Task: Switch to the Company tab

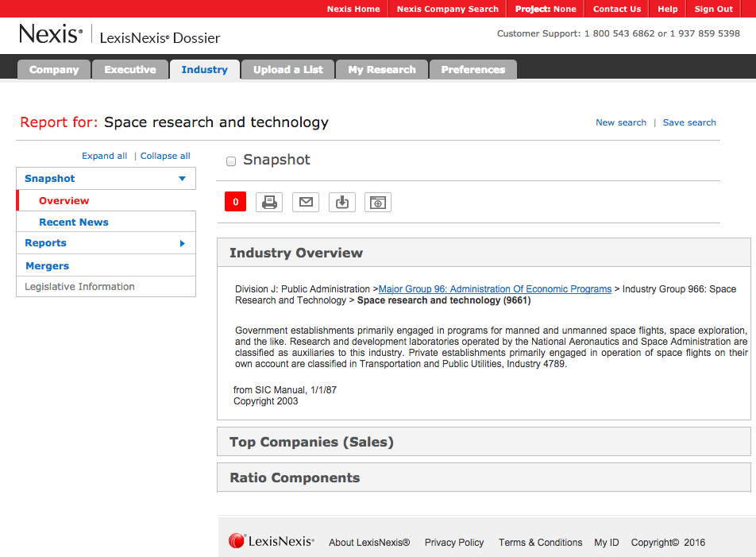Action: click(x=54, y=69)
